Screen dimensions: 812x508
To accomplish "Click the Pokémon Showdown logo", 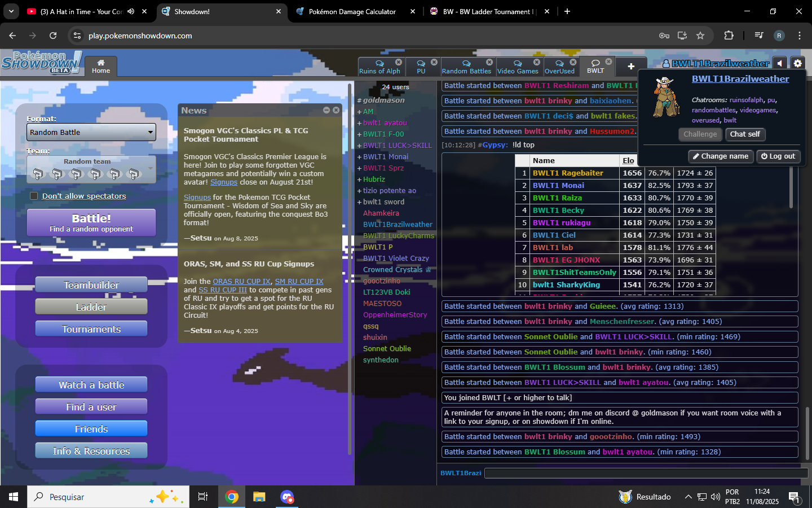I will click(41, 62).
